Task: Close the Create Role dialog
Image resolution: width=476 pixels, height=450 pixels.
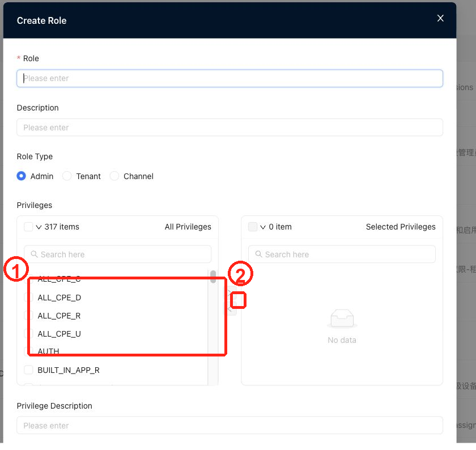Action: pyautogui.click(x=440, y=18)
